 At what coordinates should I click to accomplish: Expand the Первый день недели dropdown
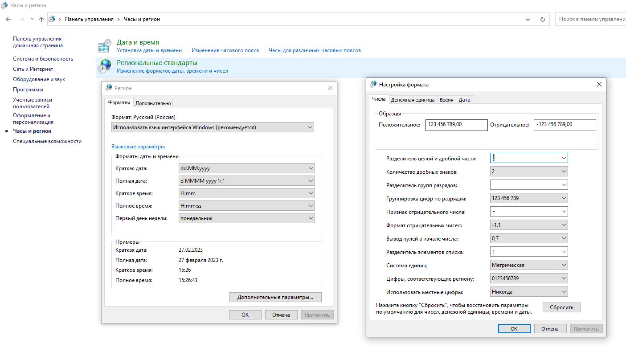pos(246,218)
